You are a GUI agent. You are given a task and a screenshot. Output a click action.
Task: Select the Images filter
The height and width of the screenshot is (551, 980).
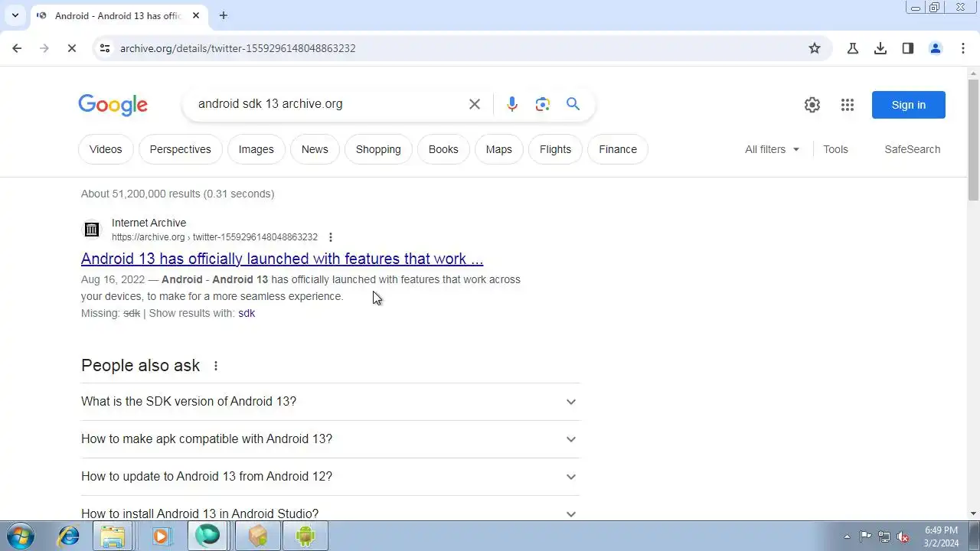click(x=256, y=149)
